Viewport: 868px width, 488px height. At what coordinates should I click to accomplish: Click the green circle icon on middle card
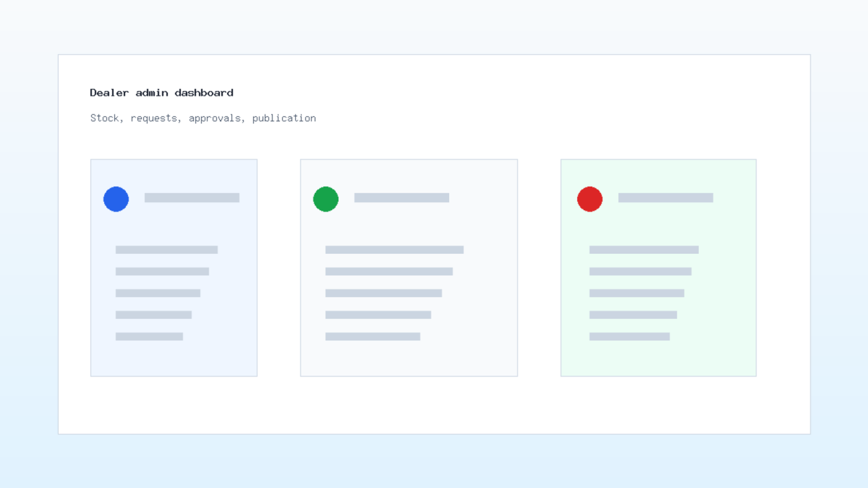point(325,199)
